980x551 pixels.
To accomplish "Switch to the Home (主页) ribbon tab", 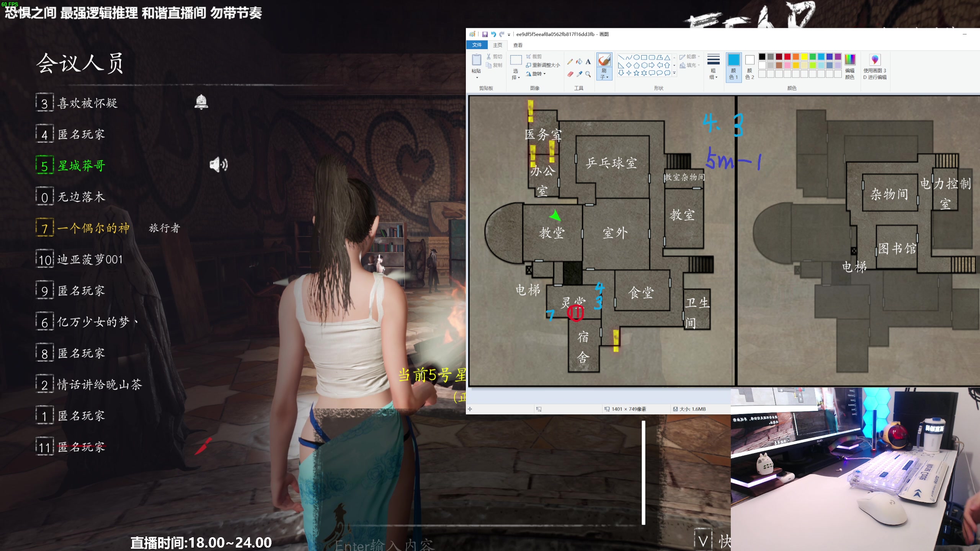I will 498,45.
